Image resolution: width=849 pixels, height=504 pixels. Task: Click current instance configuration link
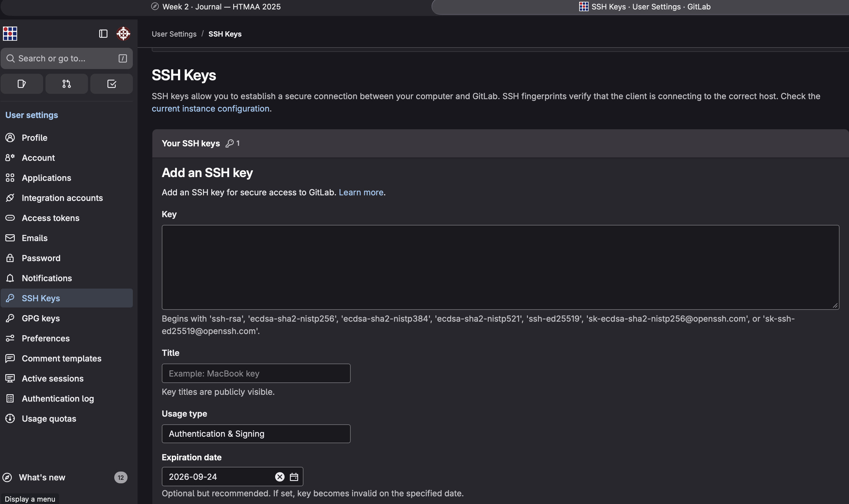pos(210,109)
